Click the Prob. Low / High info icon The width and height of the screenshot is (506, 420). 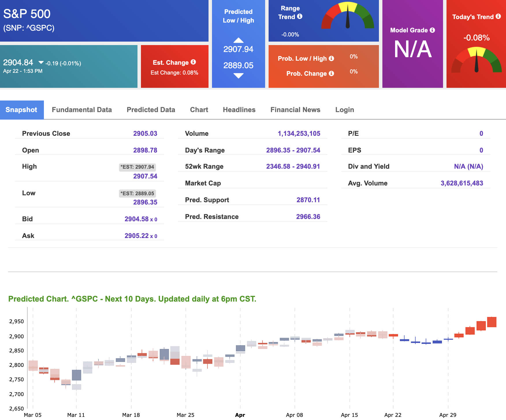click(x=331, y=58)
